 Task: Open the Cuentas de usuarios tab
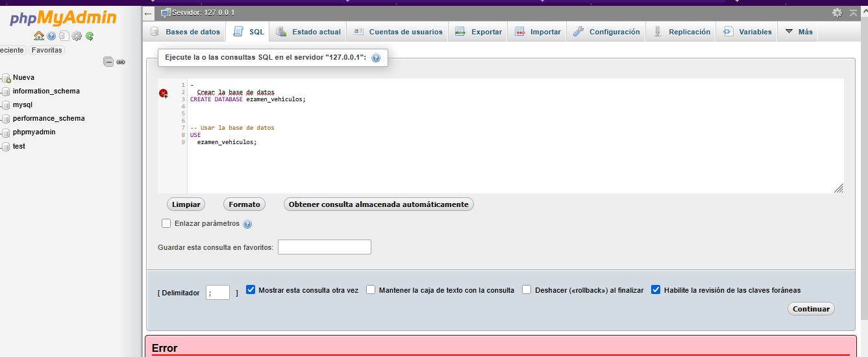coord(398,32)
